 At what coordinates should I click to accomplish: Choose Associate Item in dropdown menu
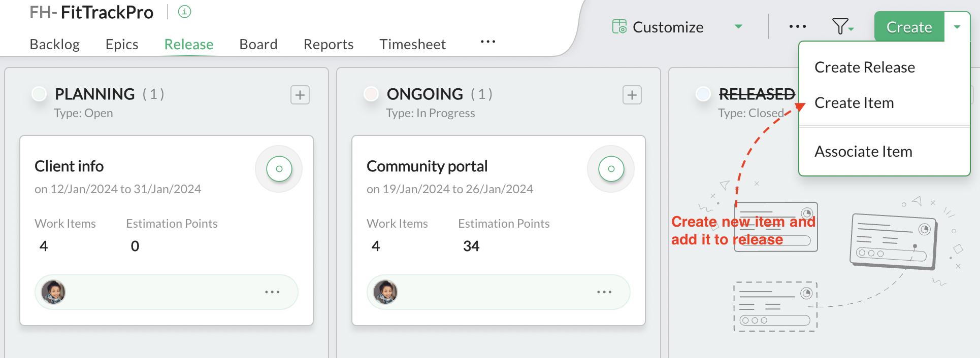(x=863, y=152)
